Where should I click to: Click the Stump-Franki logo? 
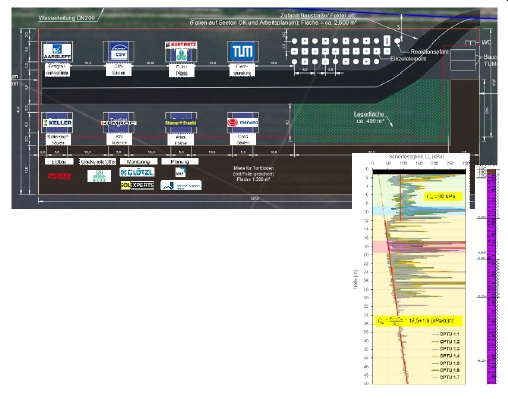pyautogui.click(x=181, y=123)
